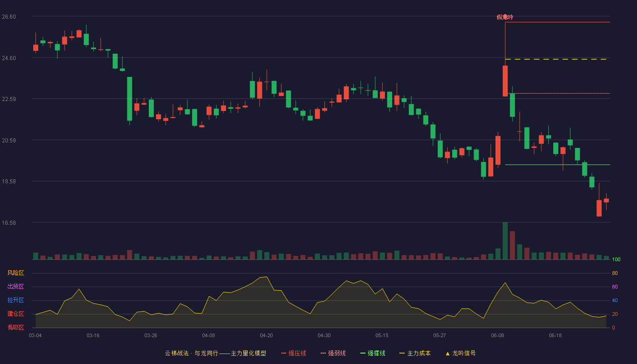This screenshot has width=637, height=364.
Task: Click the 03-04 date label
Action: [35, 335]
